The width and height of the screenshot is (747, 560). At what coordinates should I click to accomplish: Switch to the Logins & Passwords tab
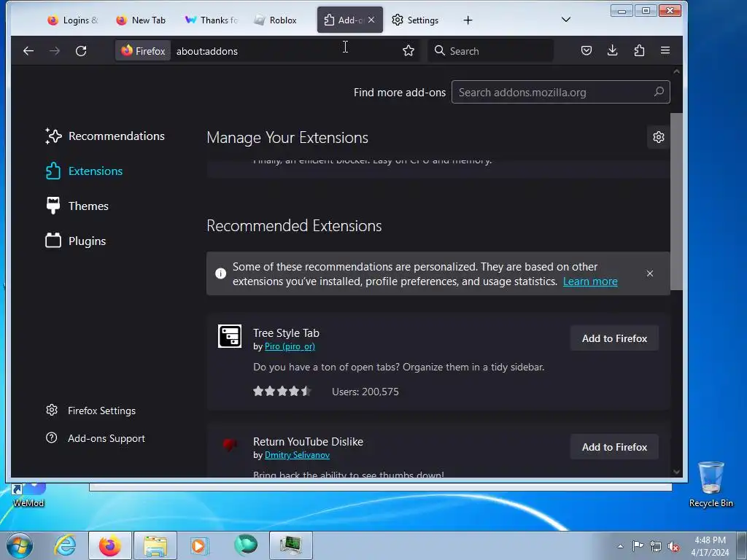73,20
